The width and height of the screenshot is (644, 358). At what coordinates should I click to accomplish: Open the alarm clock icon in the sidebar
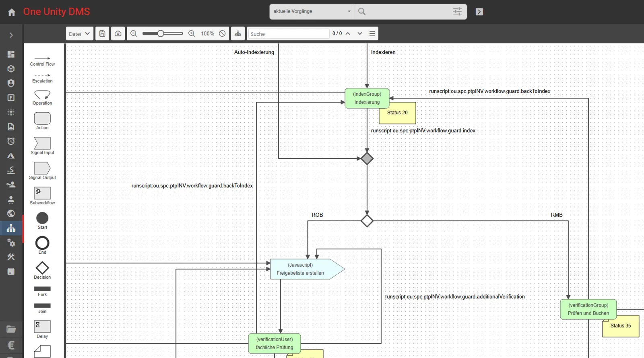click(x=11, y=141)
